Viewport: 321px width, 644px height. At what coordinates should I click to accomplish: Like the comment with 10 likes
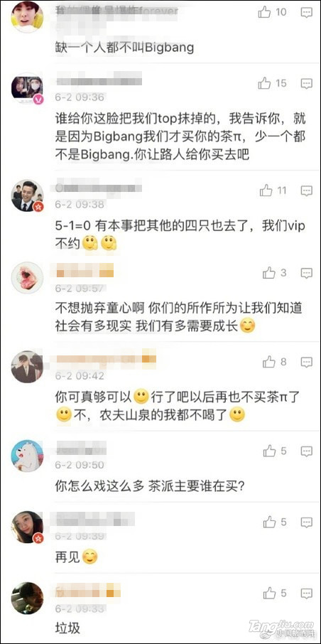(x=264, y=13)
